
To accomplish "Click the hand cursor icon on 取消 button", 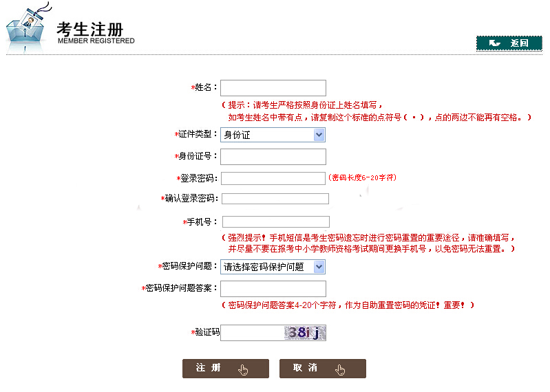I will pyautogui.click(x=340, y=370).
